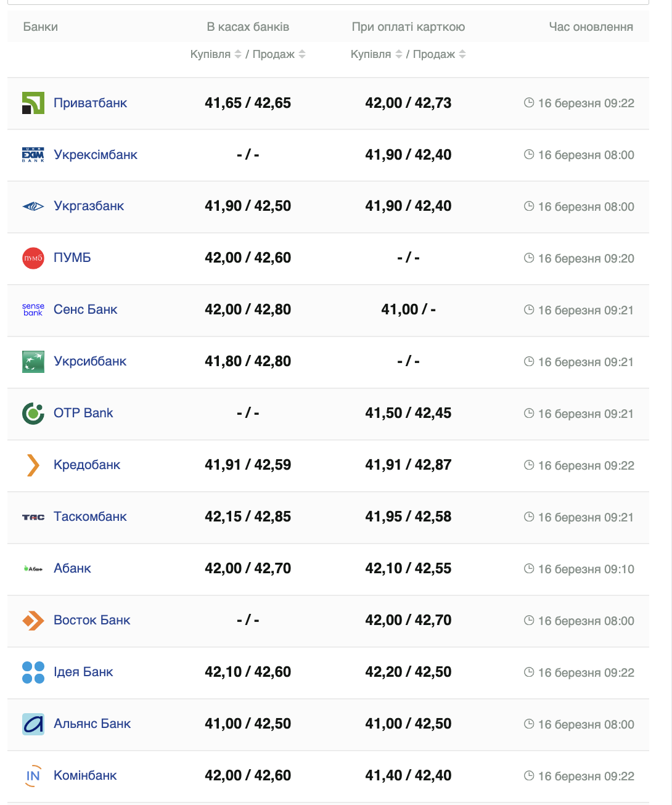
Task: Click the Ukreximbank EXIM logo
Action: point(33,155)
